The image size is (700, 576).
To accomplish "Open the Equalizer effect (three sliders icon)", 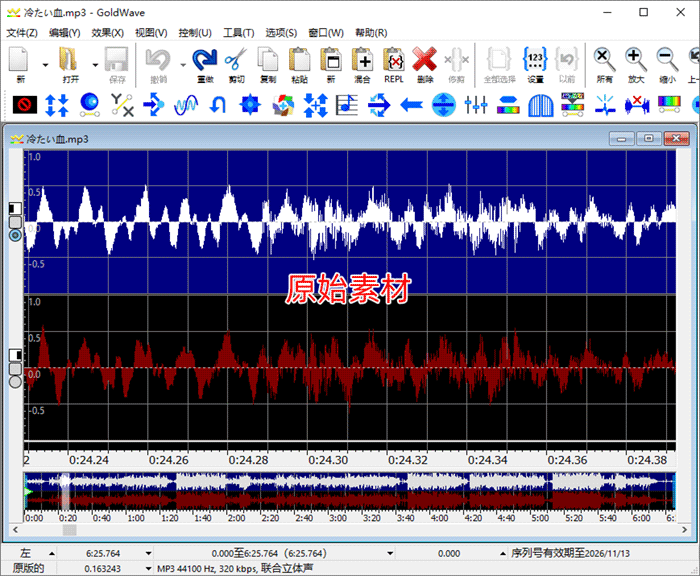I will tap(476, 105).
